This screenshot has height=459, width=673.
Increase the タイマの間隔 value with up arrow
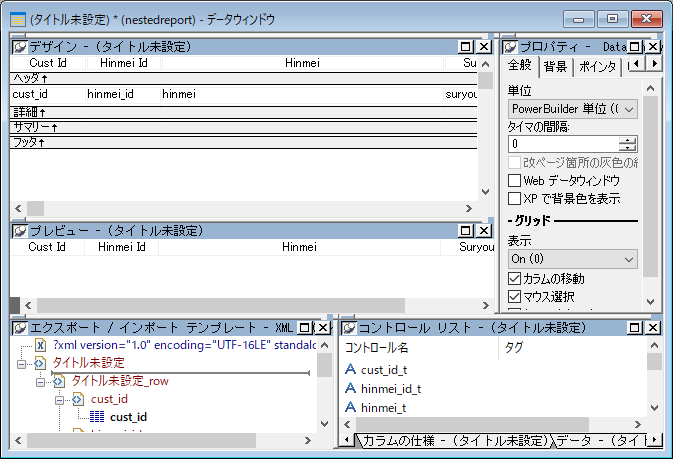pyautogui.click(x=628, y=139)
